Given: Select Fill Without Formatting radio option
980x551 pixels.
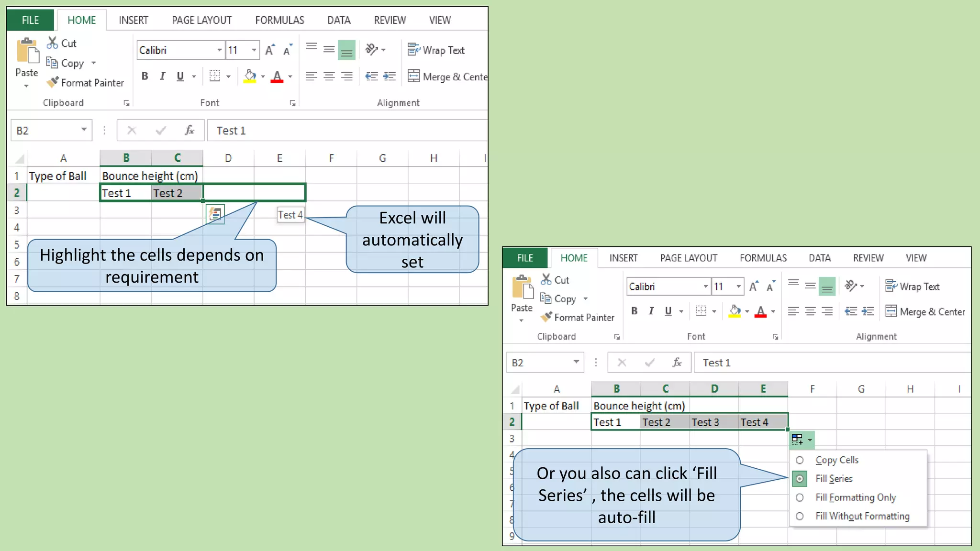Looking at the screenshot, I should 800,516.
